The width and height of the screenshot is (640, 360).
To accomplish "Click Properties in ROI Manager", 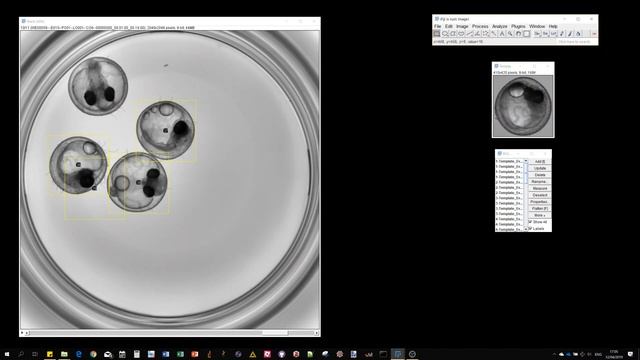I will pyautogui.click(x=540, y=202).
